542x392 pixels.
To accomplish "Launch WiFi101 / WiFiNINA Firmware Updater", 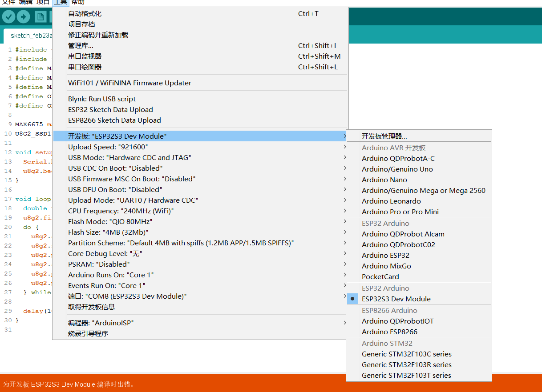I will (200, 83).
